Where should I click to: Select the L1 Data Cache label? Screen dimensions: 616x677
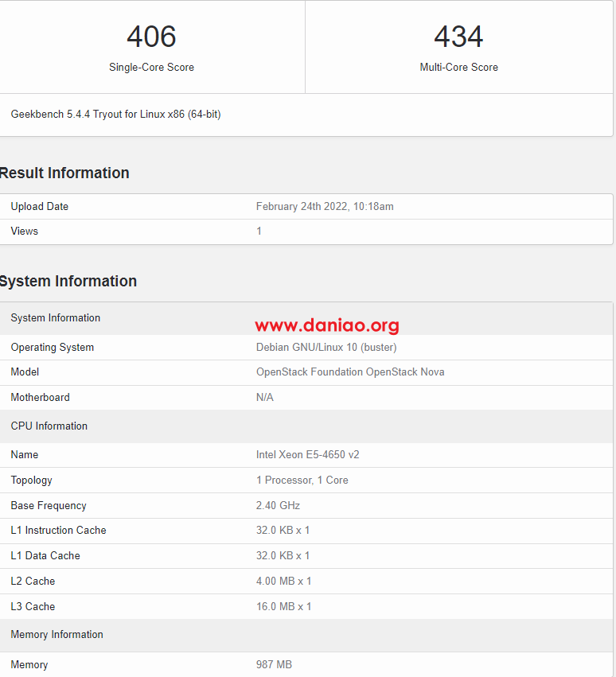pyautogui.click(x=45, y=555)
